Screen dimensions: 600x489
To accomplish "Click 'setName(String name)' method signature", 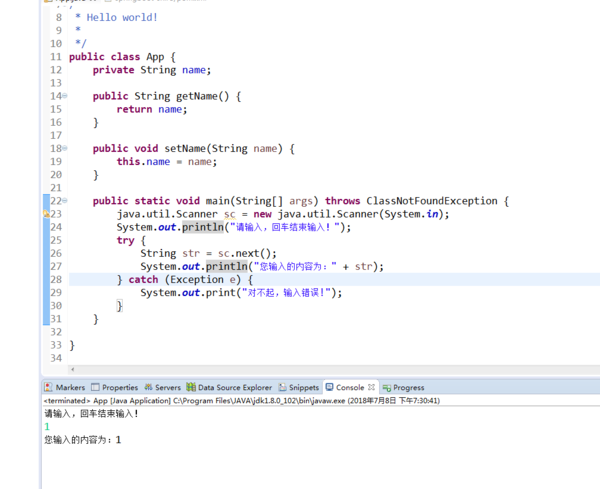I will pos(223,148).
